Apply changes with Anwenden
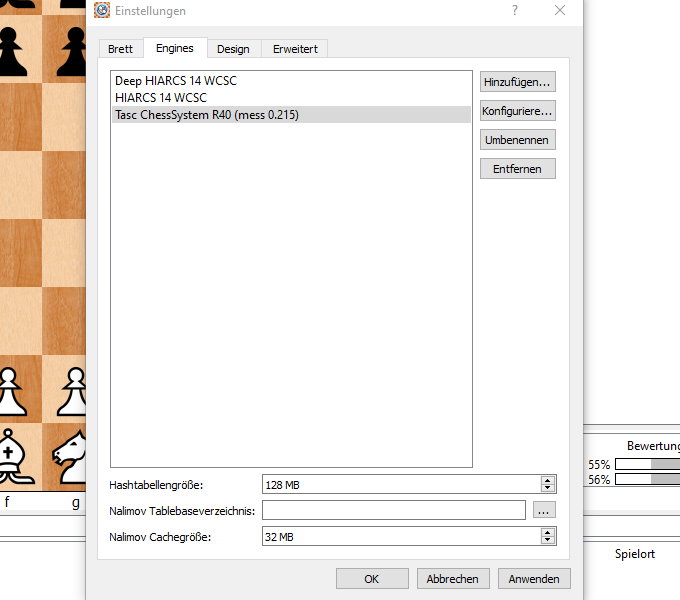The image size is (680, 600). click(x=534, y=579)
